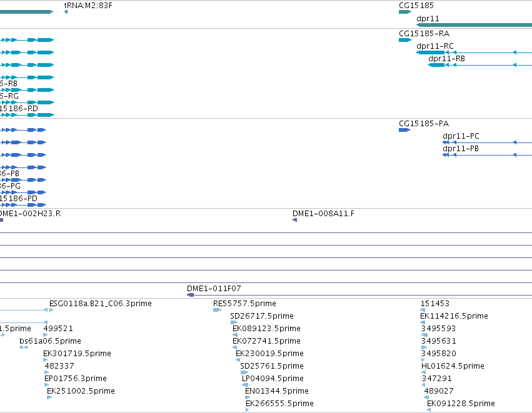This screenshot has height=413, width=532.
Task: Click the DME1-011F07 feature label
Action: click(x=214, y=289)
